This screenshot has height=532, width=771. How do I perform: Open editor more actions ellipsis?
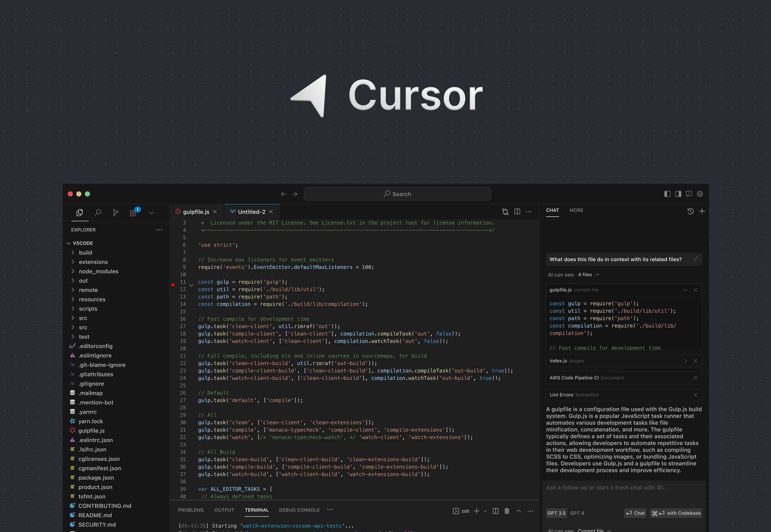point(529,212)
